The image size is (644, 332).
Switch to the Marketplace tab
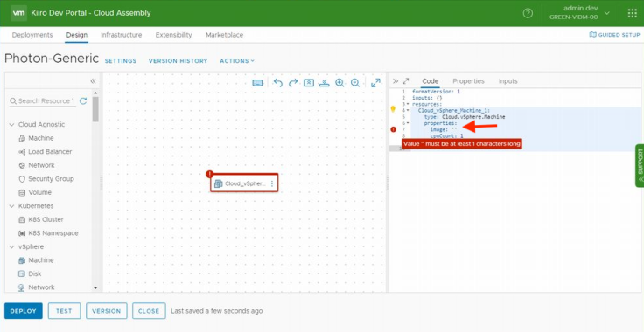[x=224, y=35]
